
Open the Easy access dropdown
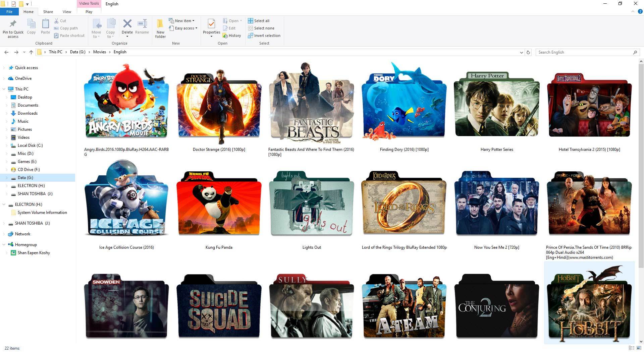[183, 28]
